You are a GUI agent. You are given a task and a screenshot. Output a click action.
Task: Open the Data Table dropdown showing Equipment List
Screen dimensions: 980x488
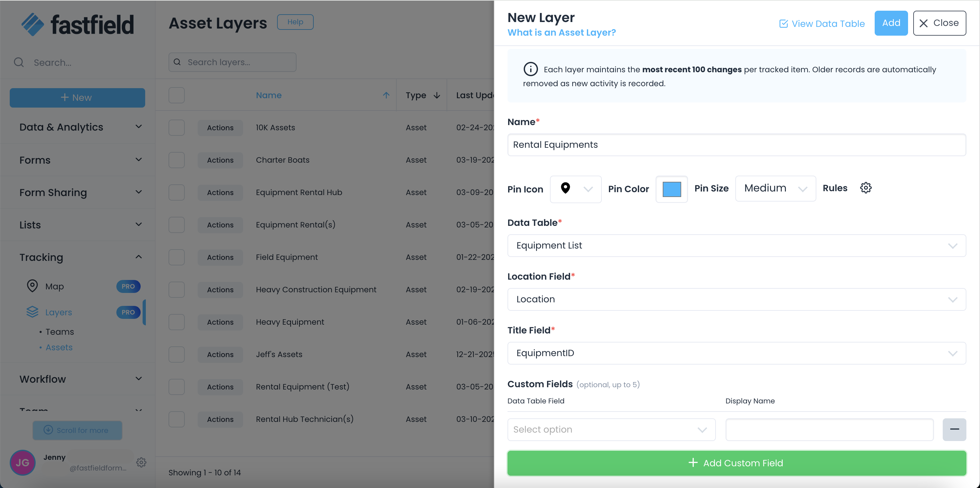(736, 246)
